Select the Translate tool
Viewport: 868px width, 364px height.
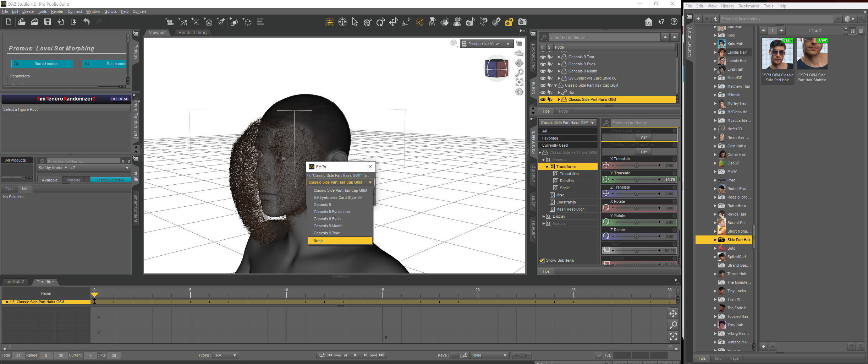tap(393, 22)
